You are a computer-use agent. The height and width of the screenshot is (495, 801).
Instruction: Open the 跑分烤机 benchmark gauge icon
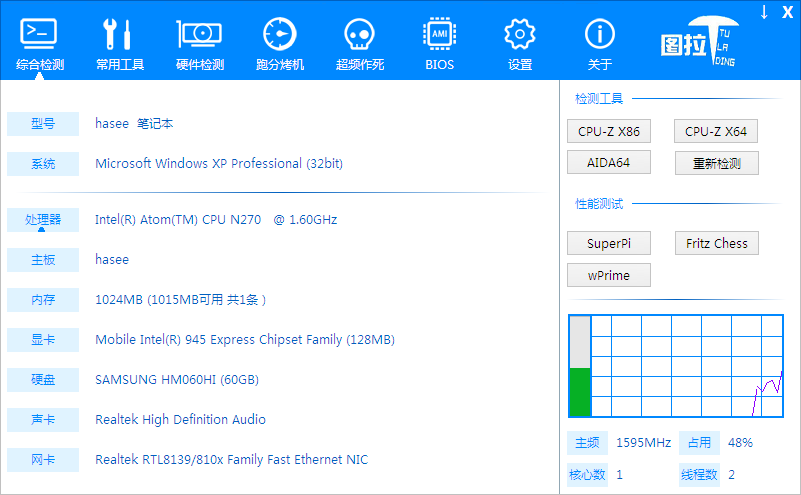[x=279, y=34]
